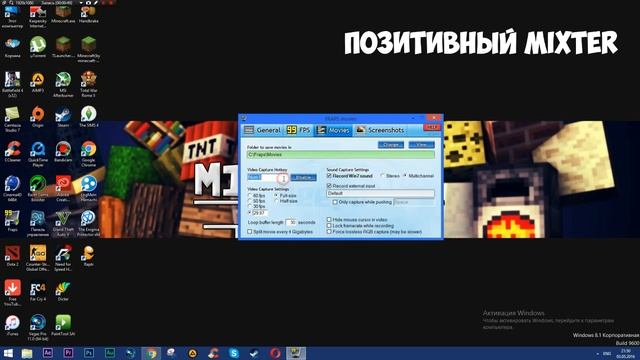640x360 pixels.
Task: Open QuickTime Player desktop icon
Action: click(x=38, y=154)
